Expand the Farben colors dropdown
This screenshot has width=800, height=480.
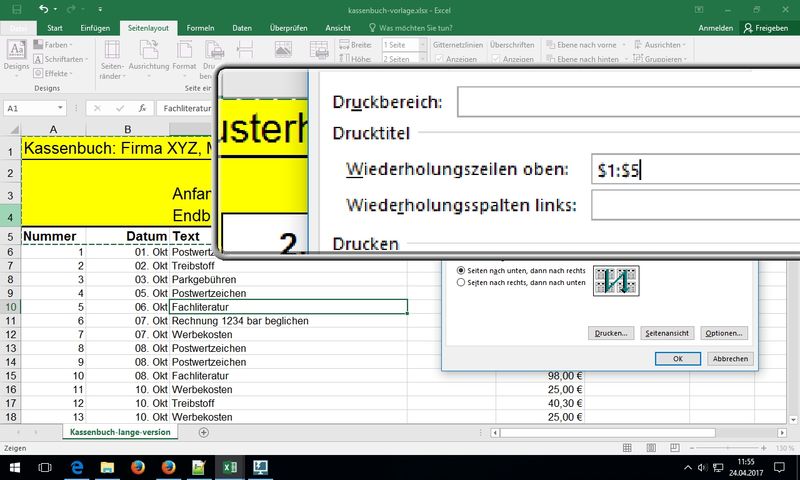tap(57, 45)
